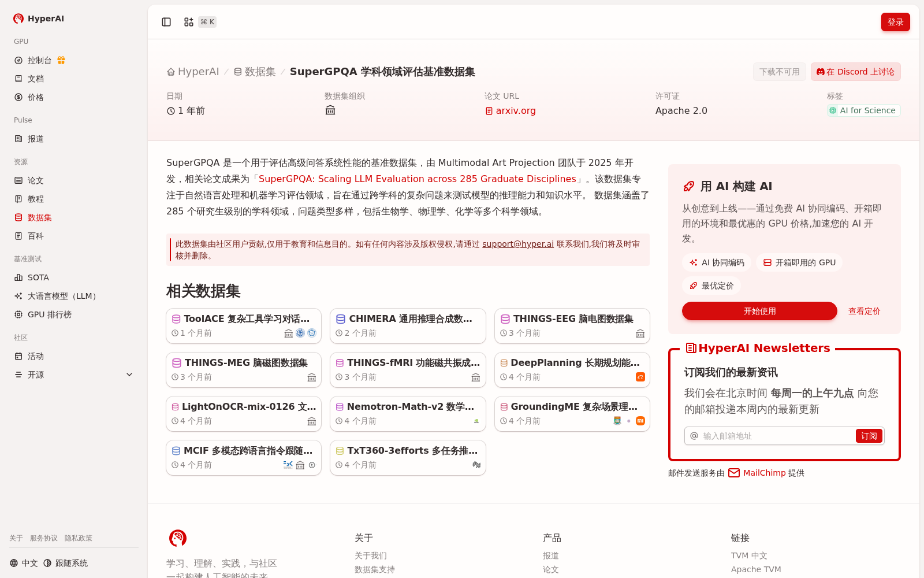Viewport: 924px width, 578px height.
Task: Click the red 登录 login button
Action: [x=895, y=22]
